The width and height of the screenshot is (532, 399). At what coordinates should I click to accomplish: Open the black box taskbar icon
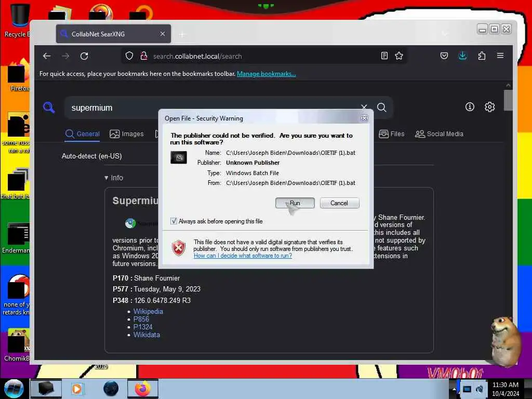click(46, 389)
